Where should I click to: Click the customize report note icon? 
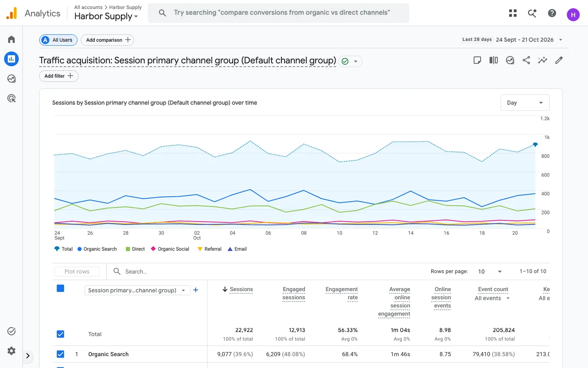477,61
